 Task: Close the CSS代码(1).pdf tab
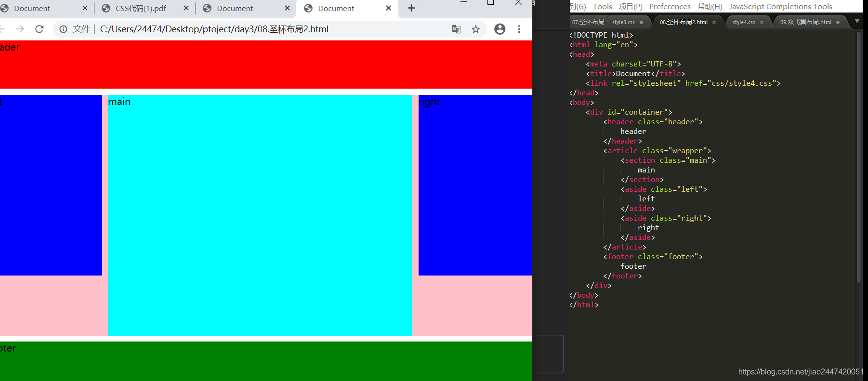tap(186, 8)
